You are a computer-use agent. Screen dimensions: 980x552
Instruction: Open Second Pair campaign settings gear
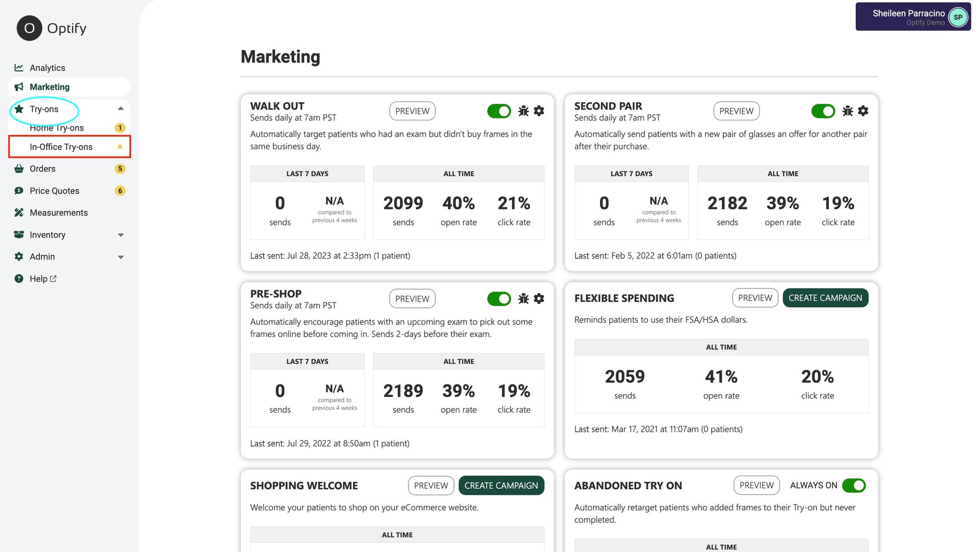pos(863,111)
